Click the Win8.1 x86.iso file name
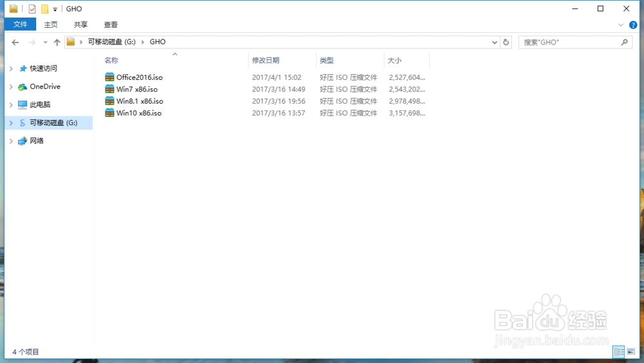This screenshot has width=644, height=363. pos(140,101)
